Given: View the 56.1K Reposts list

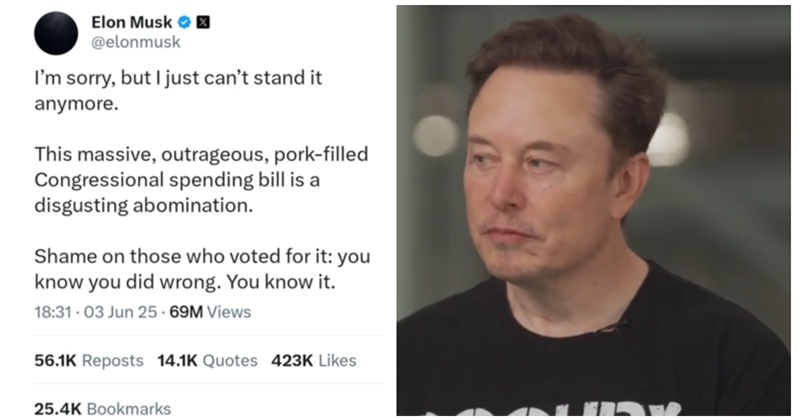Looking at the screenshot, I should click(x=89, y=360).
